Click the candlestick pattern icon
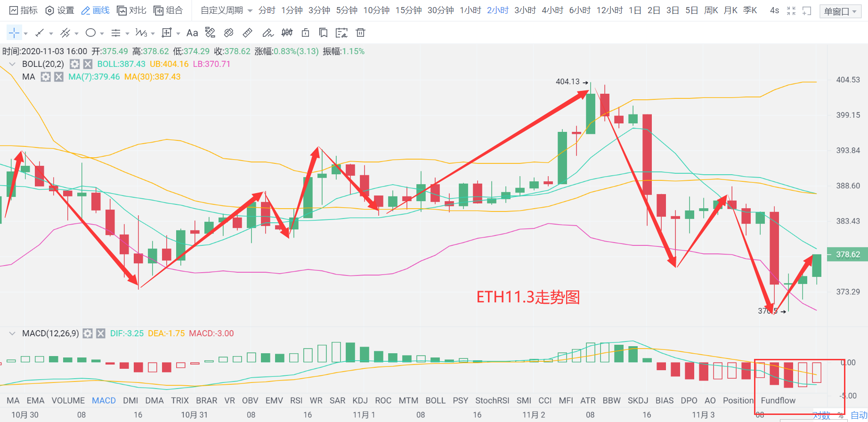Screen dimensions: 868x422 [x=287, y=32]
